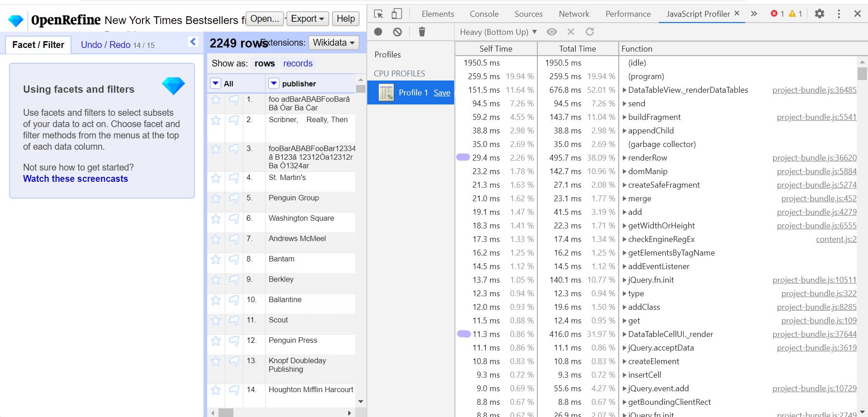
Task: Star row 4 St. Martin's
Action: pos(216,178)
